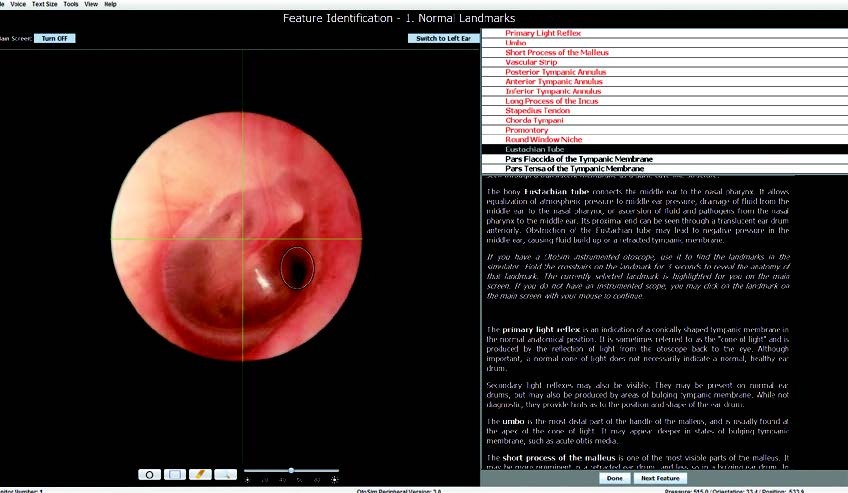Viewport: 848px width, 493px height.
Task: Open the Tools menu
Action: 71,4
